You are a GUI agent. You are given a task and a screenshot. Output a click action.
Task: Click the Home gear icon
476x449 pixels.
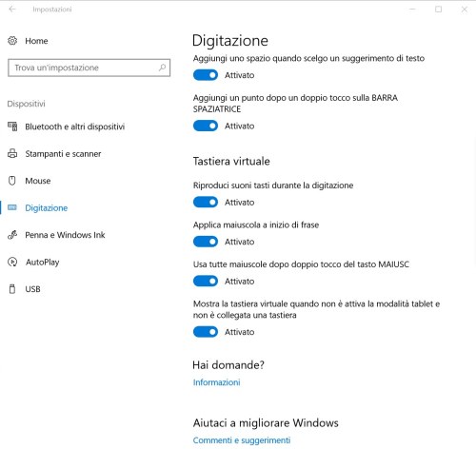click(x=12, y=41)
